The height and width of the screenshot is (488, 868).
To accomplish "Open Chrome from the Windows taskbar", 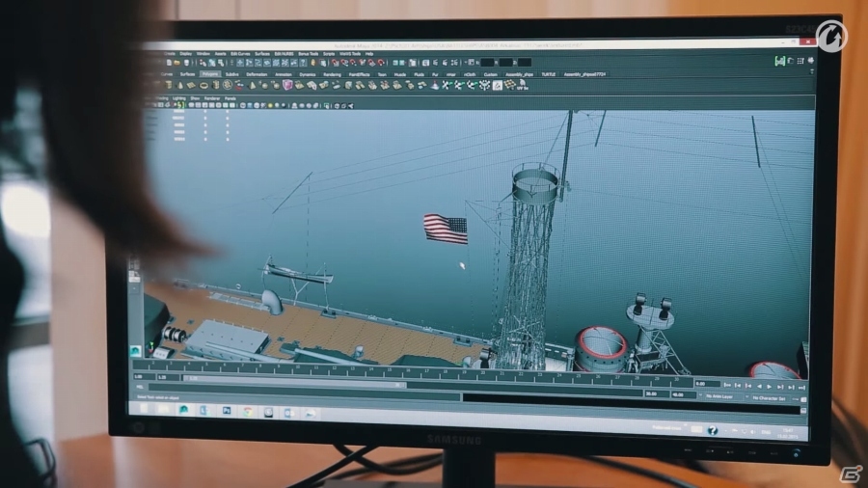I will [x=248, y=412].
